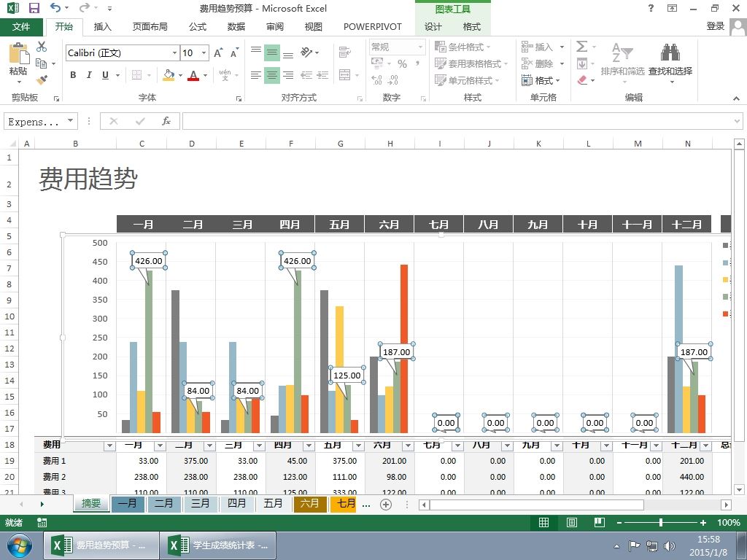747x560 pixels.
Task: Switch to Page Layout view
Action: pyautogui.click(x=572, y=522)
